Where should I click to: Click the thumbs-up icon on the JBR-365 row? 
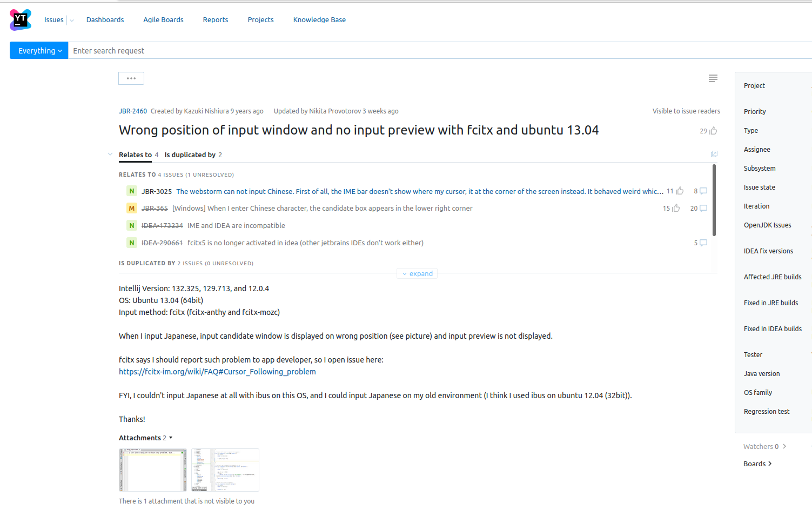coord(676,208)
